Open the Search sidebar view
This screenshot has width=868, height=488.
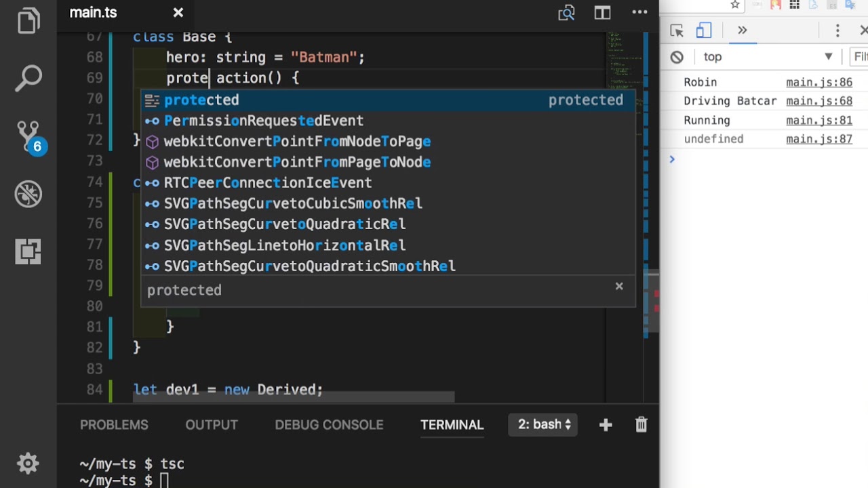28,79
